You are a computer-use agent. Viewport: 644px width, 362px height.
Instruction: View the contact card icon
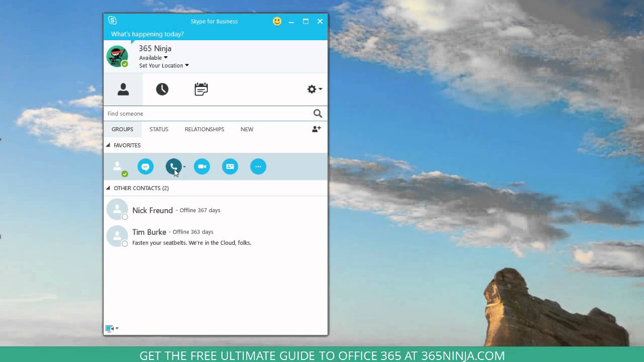click(x=230, y=166)
